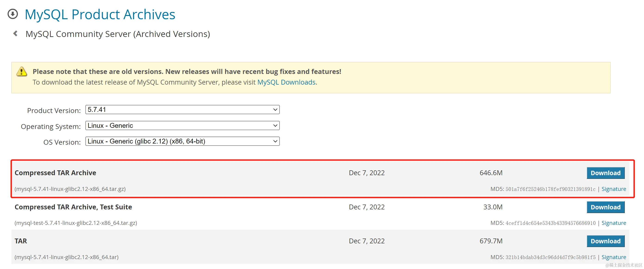Download the Test Suite archive 33.0M
The width and height of the screenshot is (644, 269).
click(605, 207)
